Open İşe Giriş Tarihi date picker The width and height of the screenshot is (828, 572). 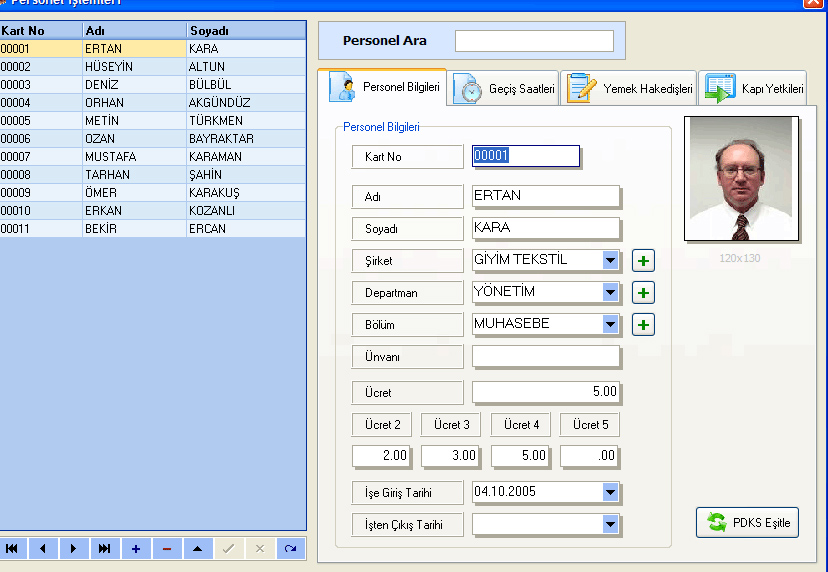click(x=611, y=492)
